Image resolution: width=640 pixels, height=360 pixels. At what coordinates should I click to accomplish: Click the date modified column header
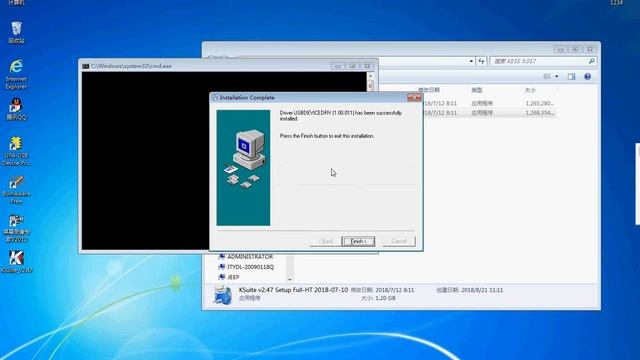tap(429, 90)
